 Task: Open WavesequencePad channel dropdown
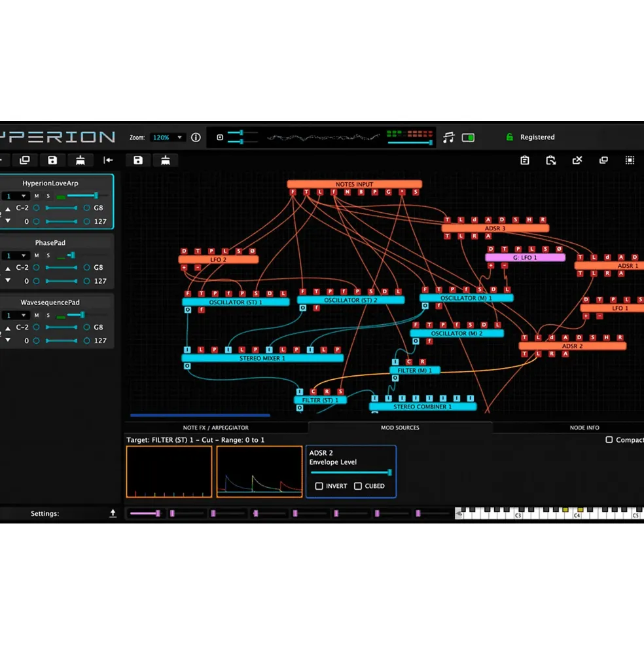point(15,315)
